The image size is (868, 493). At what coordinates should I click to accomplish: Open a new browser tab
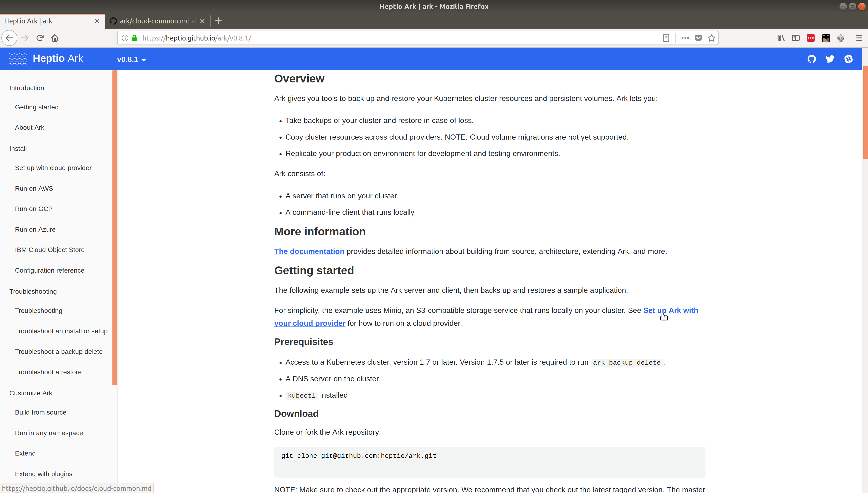[x=218, y=21]
